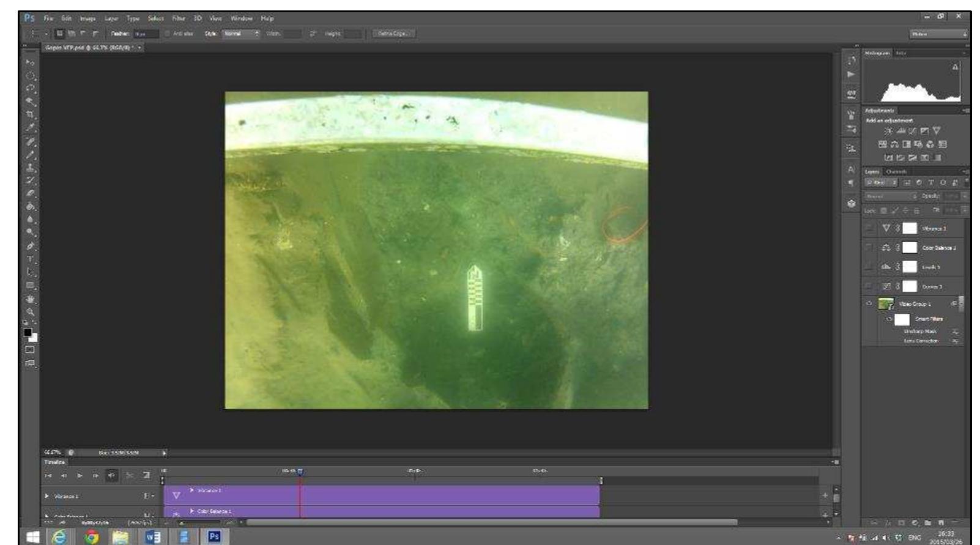Image resolution: width=980 pixels, height=545 pixels.
Task: Click the Refine Edge button
Action: pyautogui.click(x=394, y=34)
